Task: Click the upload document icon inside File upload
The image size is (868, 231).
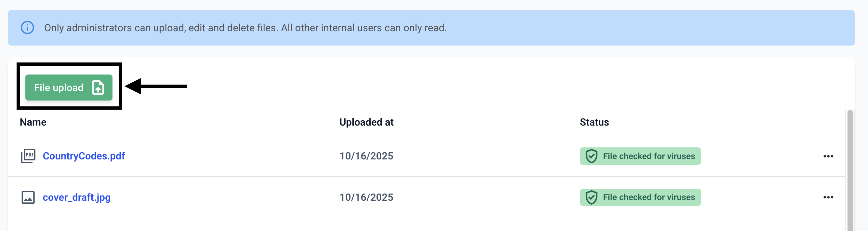Action: coord(98,88)
